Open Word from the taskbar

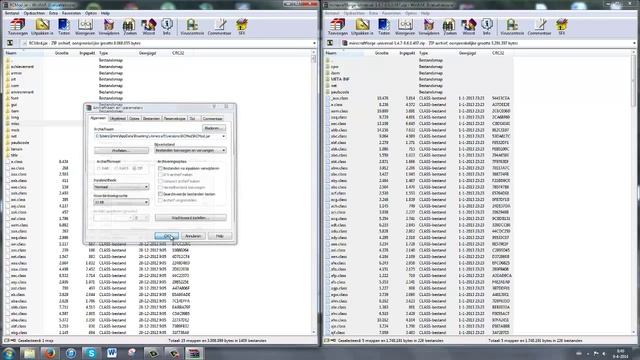pos(112,353)
